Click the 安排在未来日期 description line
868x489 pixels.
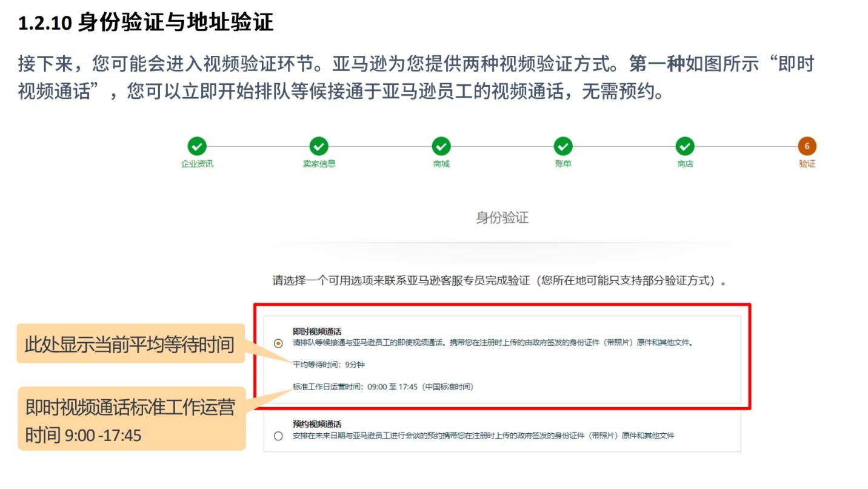[x=483, y=436]
